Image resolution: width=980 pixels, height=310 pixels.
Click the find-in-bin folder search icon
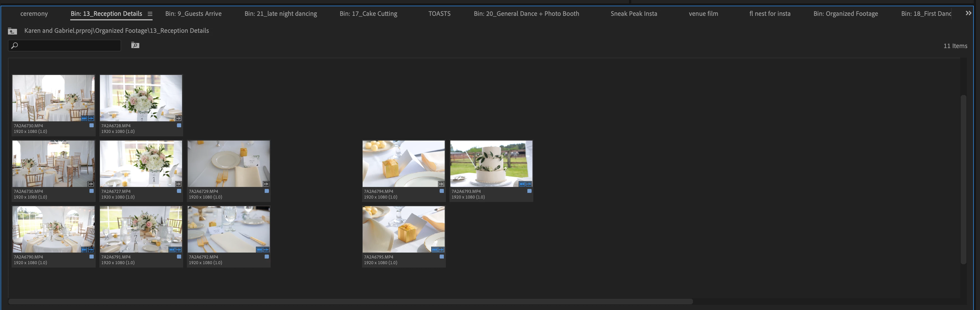tap(135, 45)
